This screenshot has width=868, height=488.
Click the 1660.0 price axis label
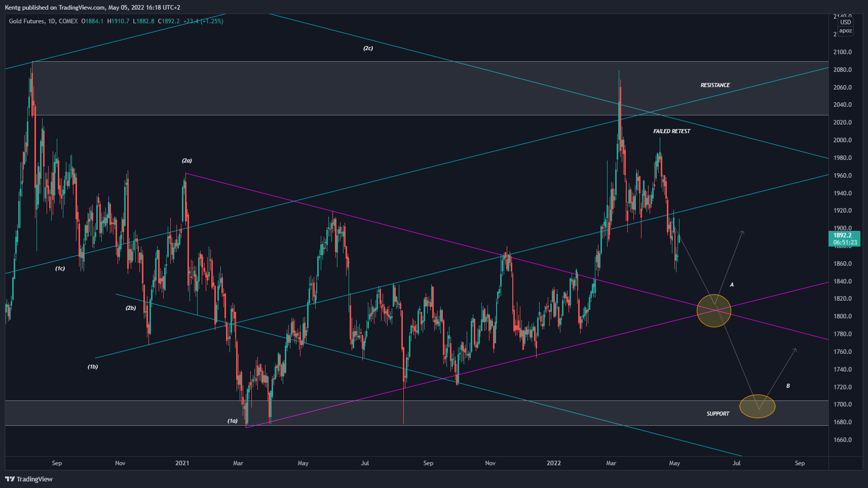click(x=842, y=440)
